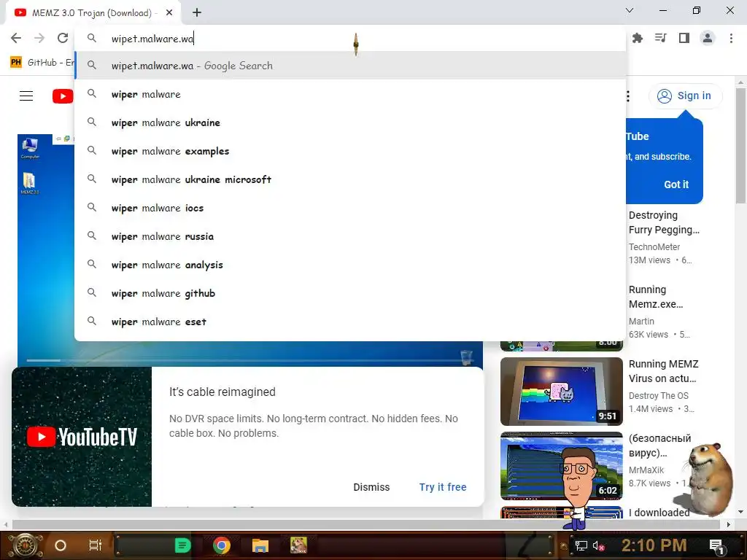The image size is (747, 560).
Task: Open 'Destroying Furry Pegging...' video title
Action: 664,222
